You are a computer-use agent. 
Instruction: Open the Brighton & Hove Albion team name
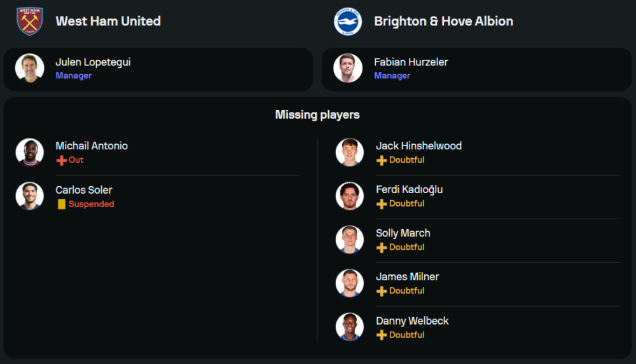443,21
